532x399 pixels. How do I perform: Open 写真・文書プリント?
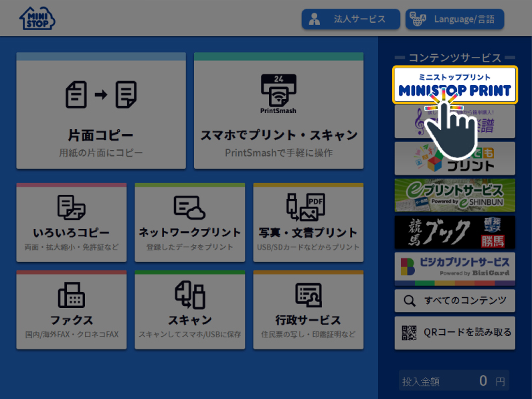pos(308,222)
